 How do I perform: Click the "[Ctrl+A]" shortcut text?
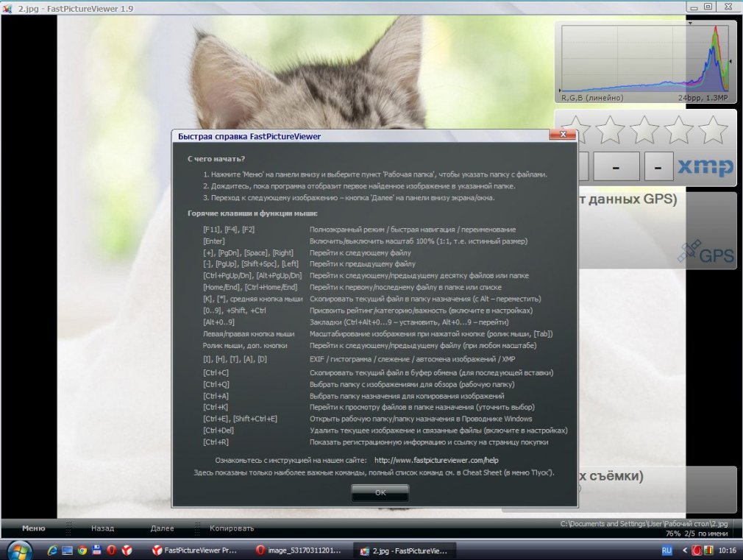216,396
